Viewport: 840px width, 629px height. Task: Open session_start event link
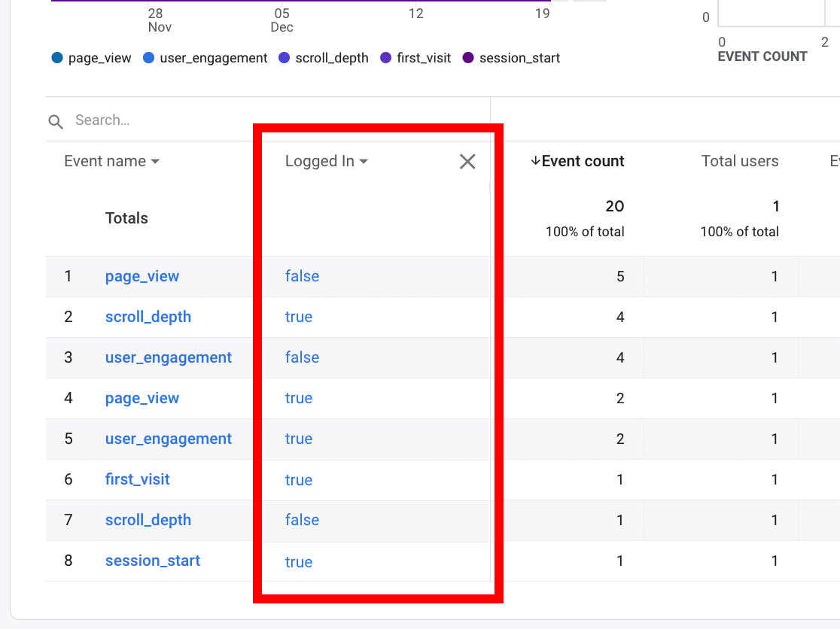coord(153,561)
